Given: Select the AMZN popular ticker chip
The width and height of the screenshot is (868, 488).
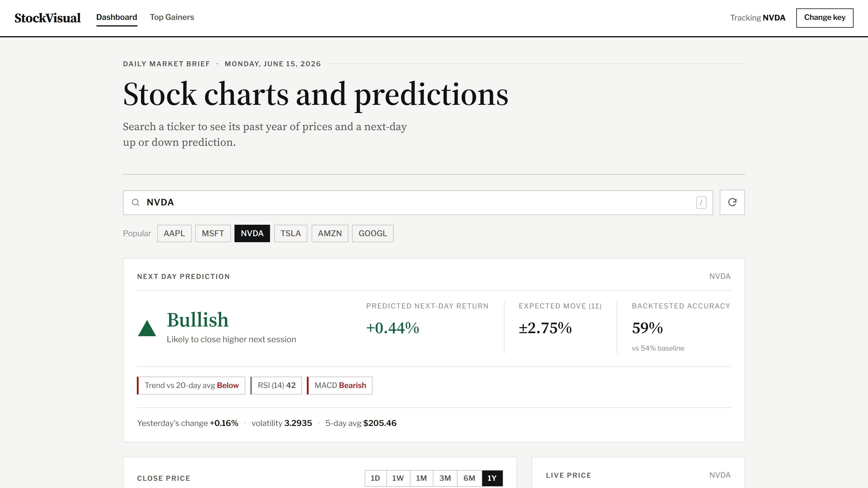Looking at the screenshot, I should pyautogui.click(x=329, y=233).
